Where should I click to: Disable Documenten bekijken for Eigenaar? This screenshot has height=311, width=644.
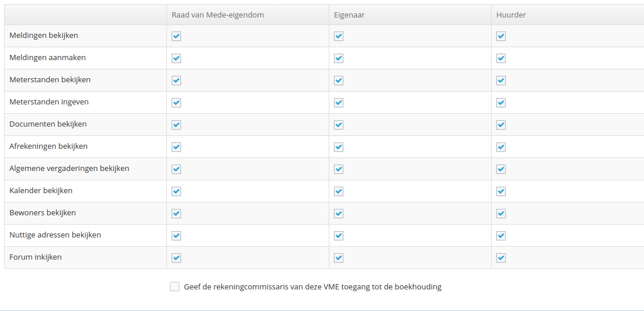(x=339, y=125)
